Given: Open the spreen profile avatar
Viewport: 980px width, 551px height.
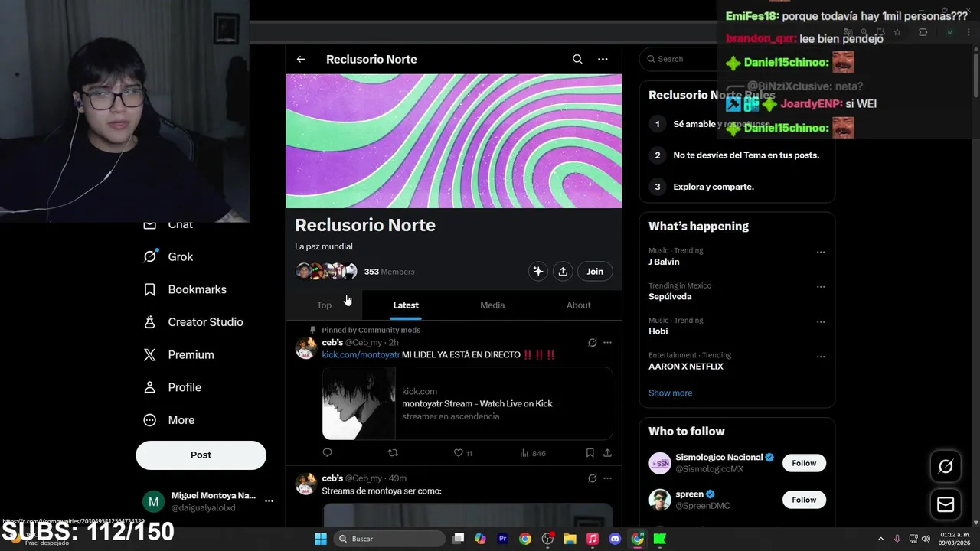Looking at the screenshot, I should point(659,500).
